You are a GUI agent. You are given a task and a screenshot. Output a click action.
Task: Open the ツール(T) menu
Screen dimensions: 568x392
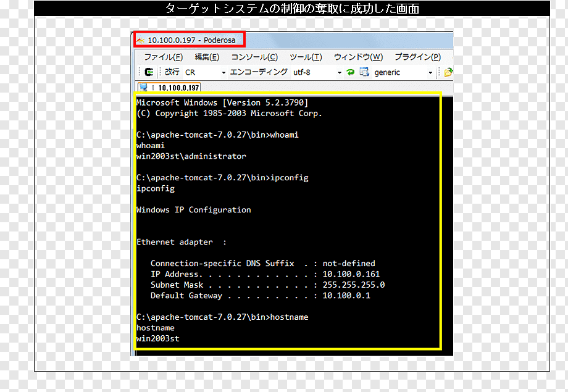point(306,57)
